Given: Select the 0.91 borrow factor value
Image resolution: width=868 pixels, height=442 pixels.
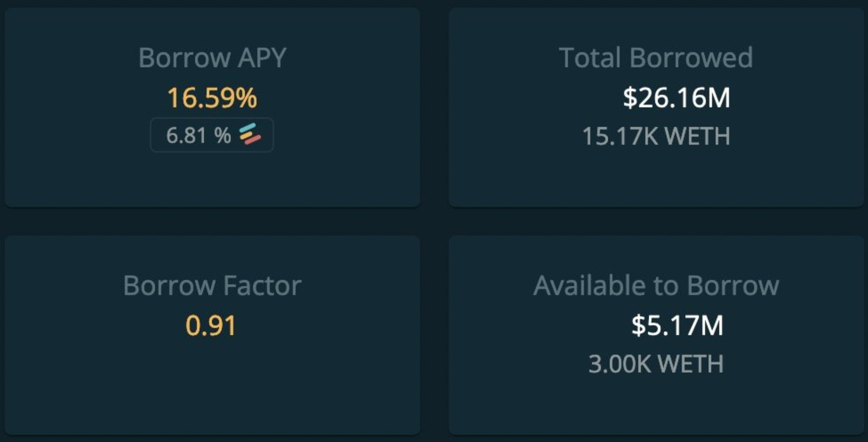Looking at the screenshot, I should click(211, 326).
